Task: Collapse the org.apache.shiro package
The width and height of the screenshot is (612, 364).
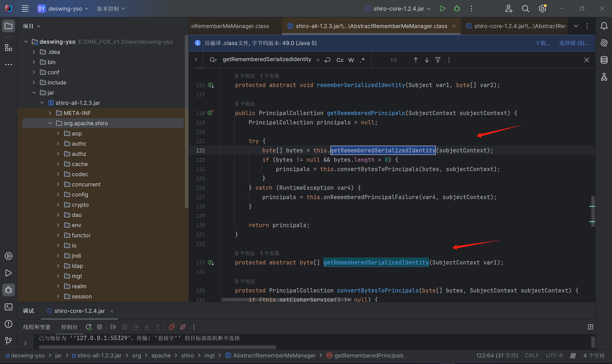Action: tap(50, 123)
